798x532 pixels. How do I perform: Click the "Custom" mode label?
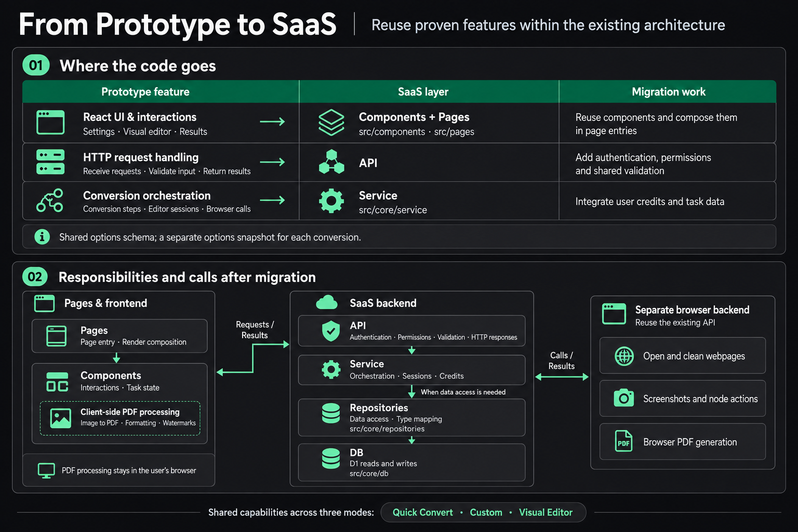point(486,512)
